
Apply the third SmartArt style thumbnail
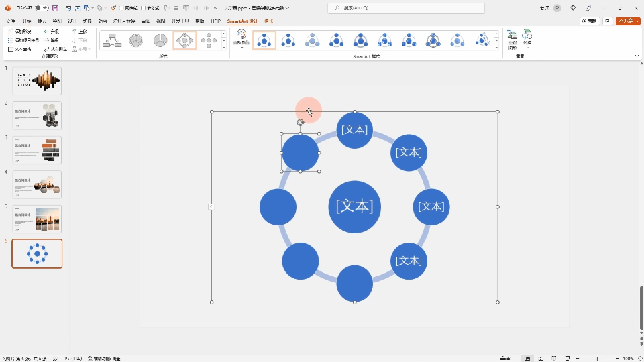click(x=313, y=40)
